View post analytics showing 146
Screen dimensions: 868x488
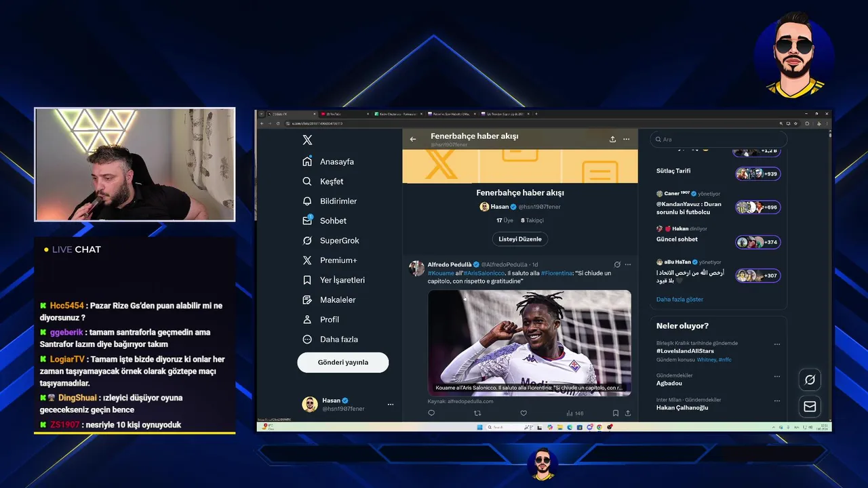coord(574,413)
